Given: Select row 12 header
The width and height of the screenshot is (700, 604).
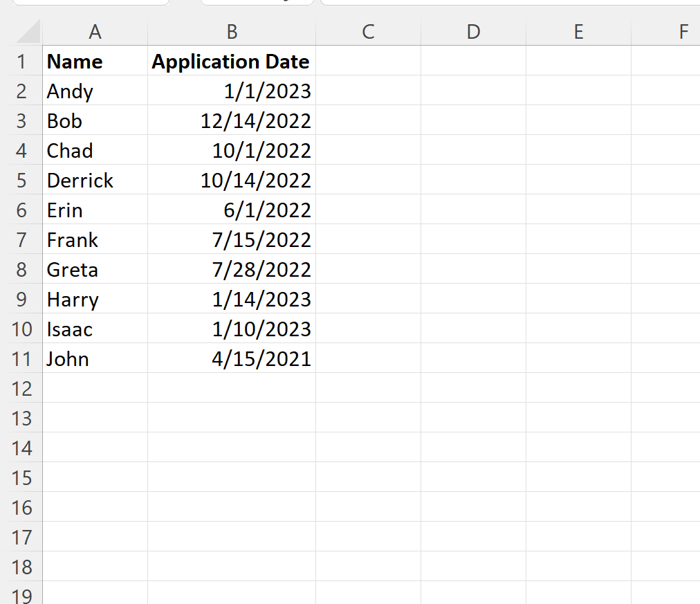Looking at the screenshot, I should tap(21, 388).
